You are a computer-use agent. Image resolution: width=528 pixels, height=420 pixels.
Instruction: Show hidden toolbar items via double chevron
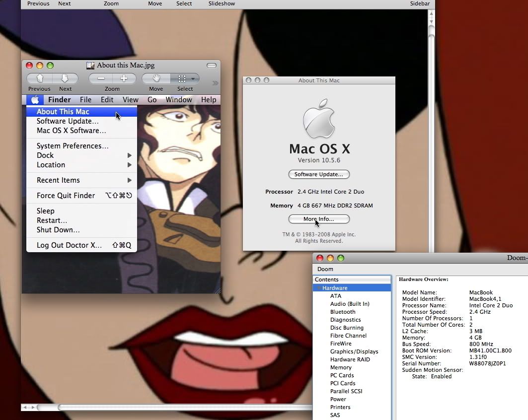click(215, 83)
